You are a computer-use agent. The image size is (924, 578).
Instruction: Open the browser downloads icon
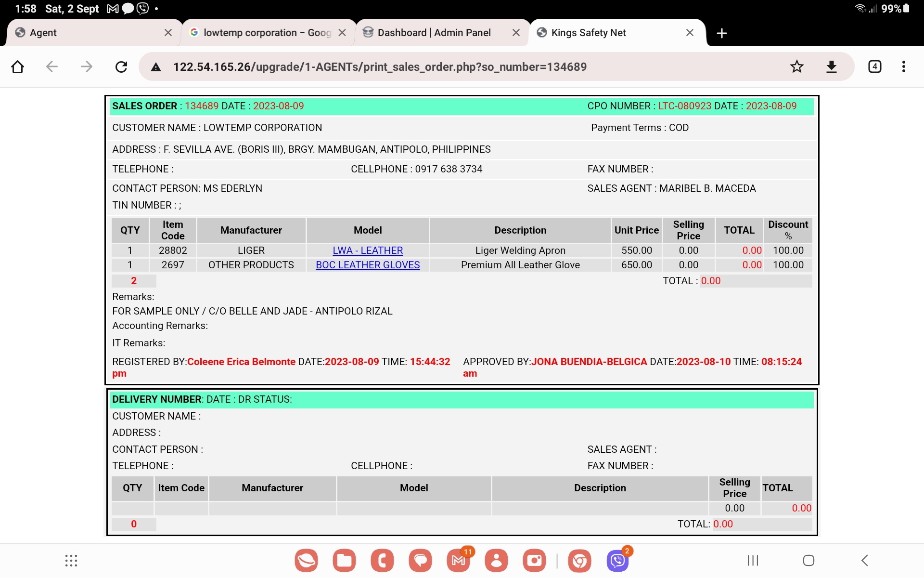pos(832,66)
